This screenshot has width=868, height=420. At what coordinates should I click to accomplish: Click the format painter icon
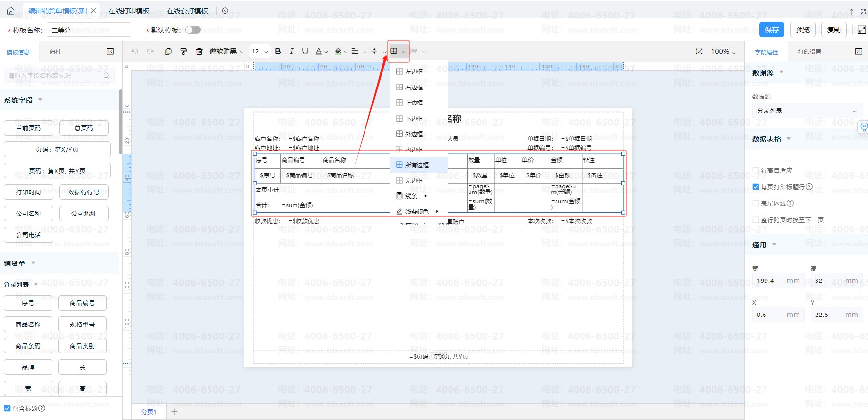183,52
